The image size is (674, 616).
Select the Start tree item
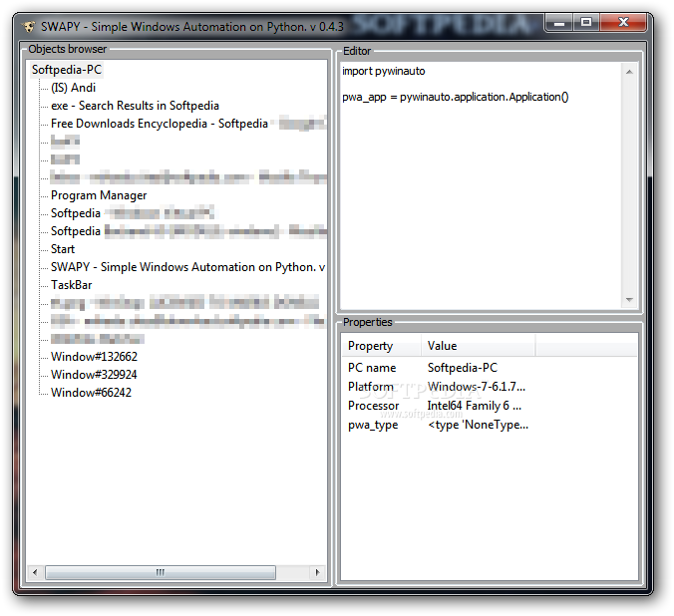[63, 249]
